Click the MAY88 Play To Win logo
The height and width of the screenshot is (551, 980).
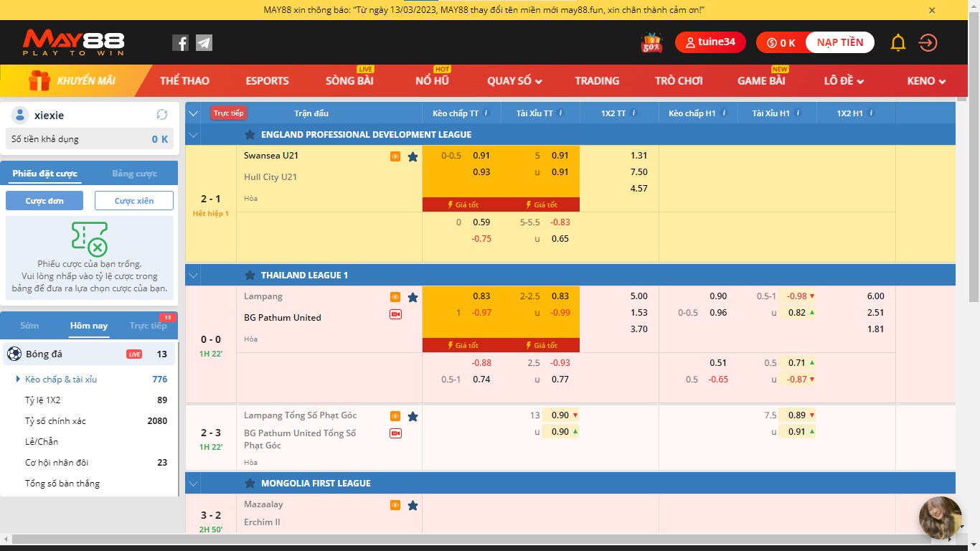pos(73,43)
